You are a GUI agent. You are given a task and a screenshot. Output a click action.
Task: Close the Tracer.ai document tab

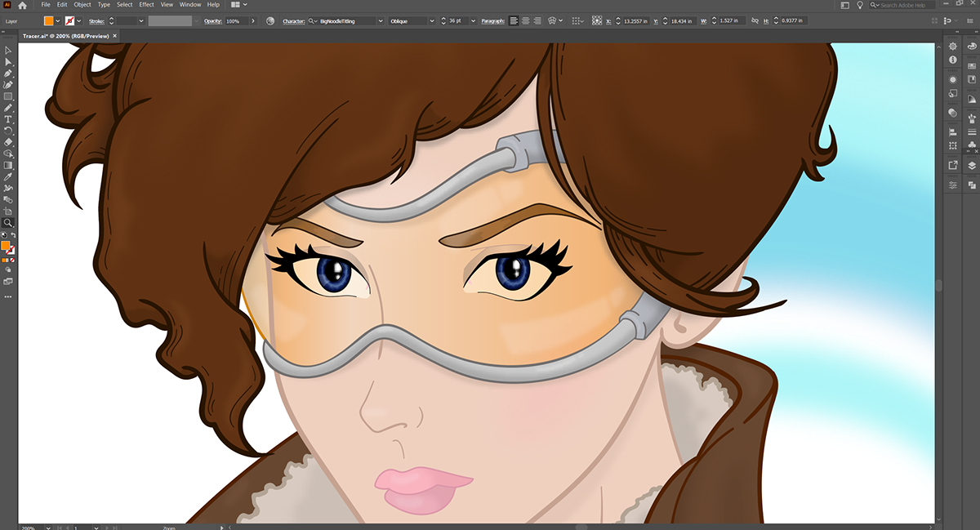tap(114, 37)
